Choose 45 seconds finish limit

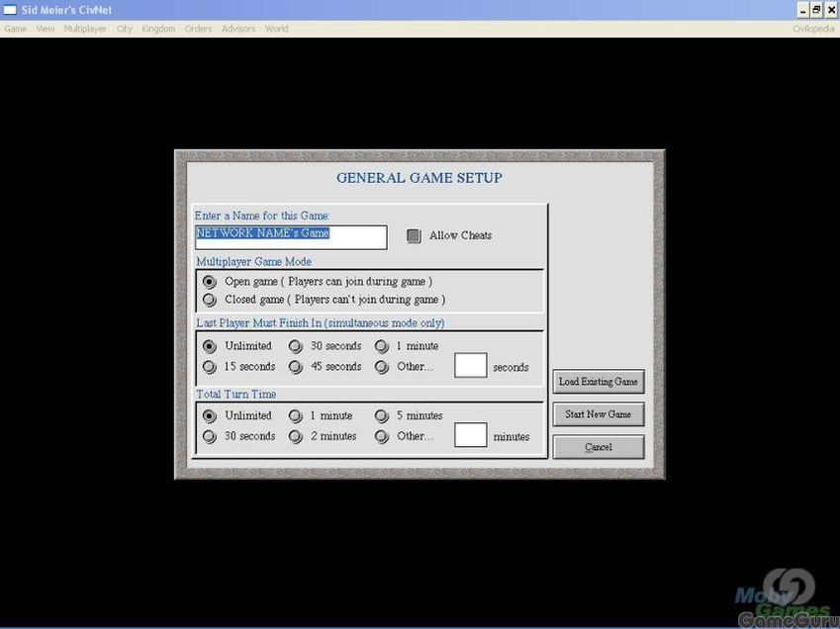pyautogui.click(x=296, y=367)
